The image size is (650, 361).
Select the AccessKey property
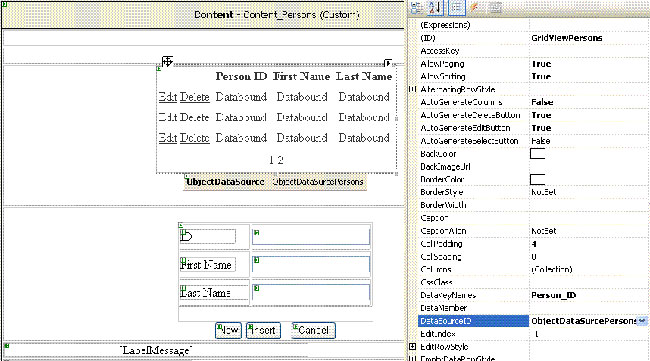tap(440, 51)
